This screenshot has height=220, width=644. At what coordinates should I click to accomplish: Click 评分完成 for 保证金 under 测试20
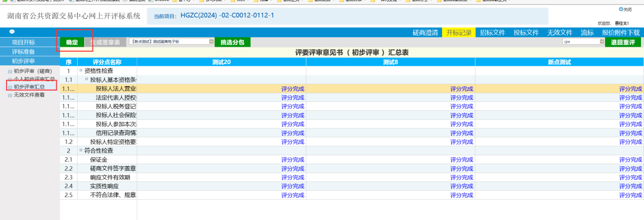pos(293,160)
